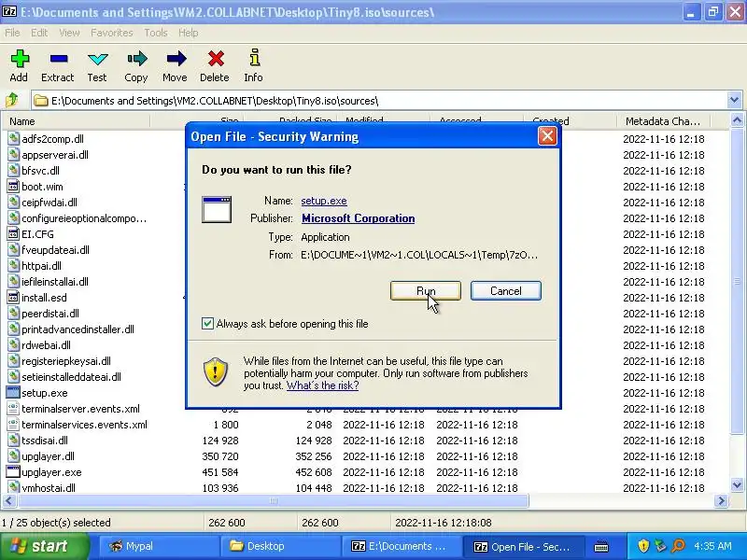Select the vmhostai.dll file icon
This screenshot has height=560, width=747.
pyautogui.click(x=13, y=487)
